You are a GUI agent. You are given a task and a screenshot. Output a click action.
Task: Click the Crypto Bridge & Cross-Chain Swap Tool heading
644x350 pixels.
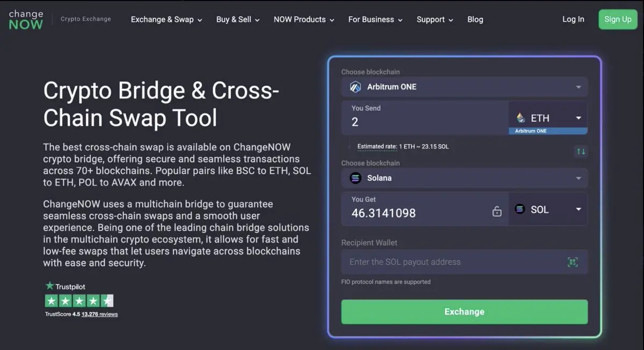click(x=161, y=104)
